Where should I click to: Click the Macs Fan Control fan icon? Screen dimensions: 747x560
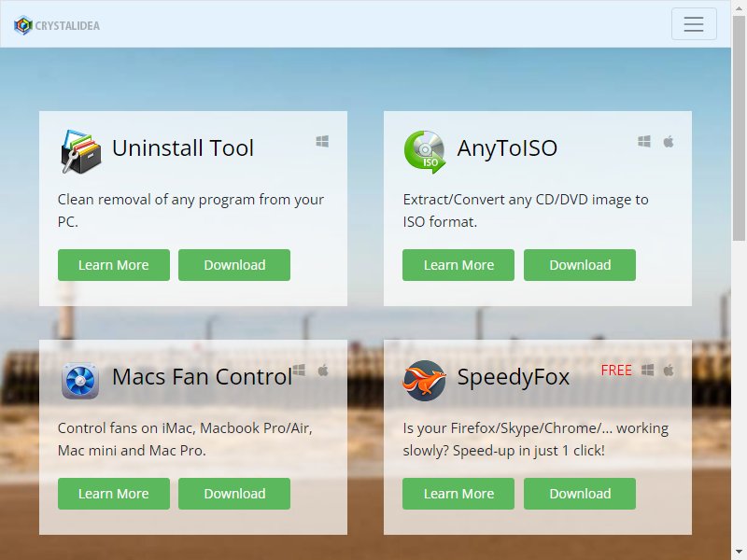80,381
